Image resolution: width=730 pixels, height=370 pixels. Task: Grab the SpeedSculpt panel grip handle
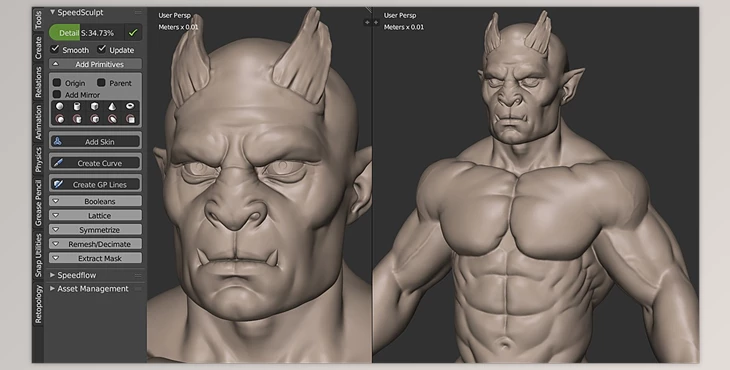138,13
